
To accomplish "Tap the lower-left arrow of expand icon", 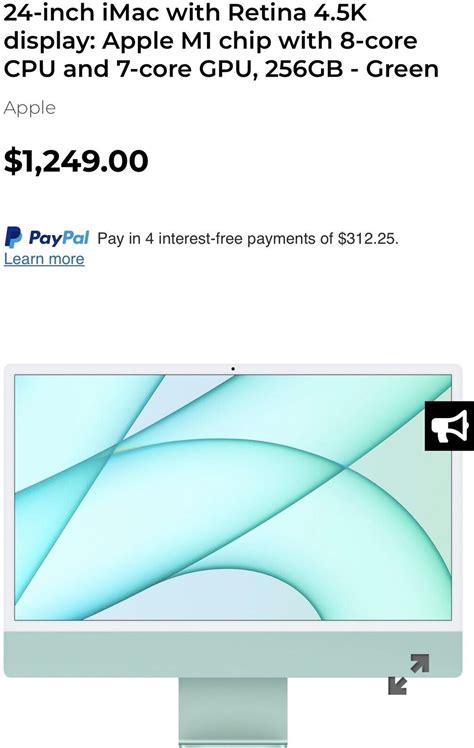I will (398, 685).
